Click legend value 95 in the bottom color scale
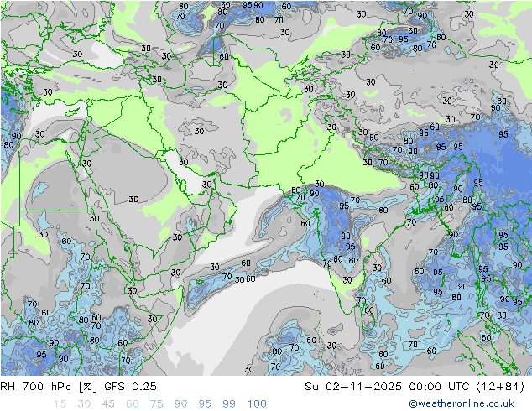Image resolution: width=532 pixels, height=411 pixels. 205,404
